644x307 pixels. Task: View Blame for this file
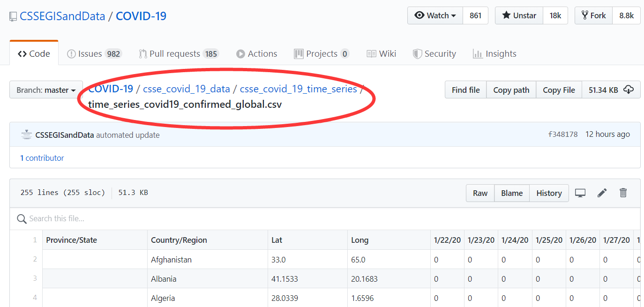(x=511, y=193)
